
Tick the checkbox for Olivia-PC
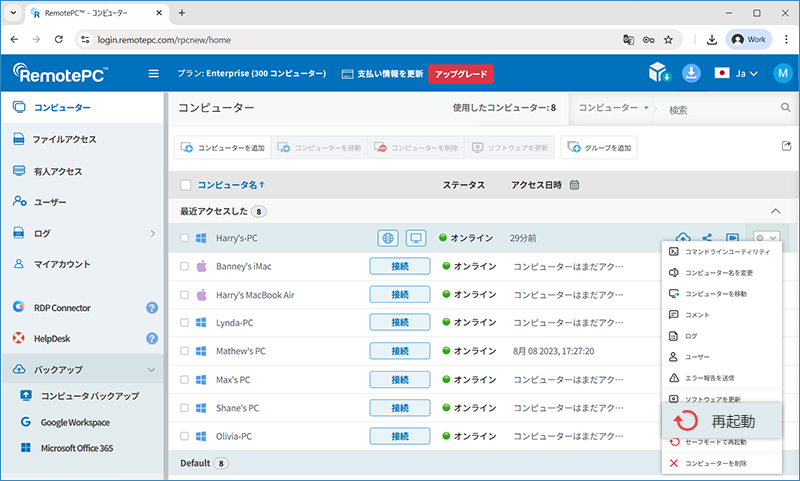(x=184, y=436)
